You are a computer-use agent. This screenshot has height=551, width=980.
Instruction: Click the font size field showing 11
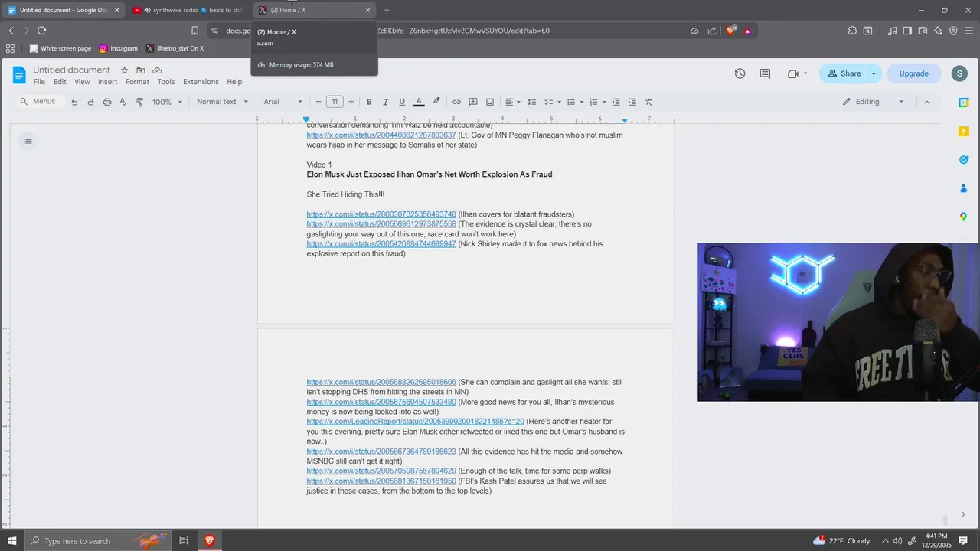coord(335,102)
